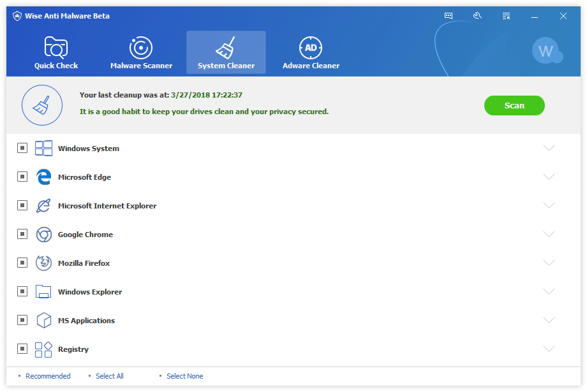
Task: Click the Microsoft Internet Explorer label
Action: [107, 206]
